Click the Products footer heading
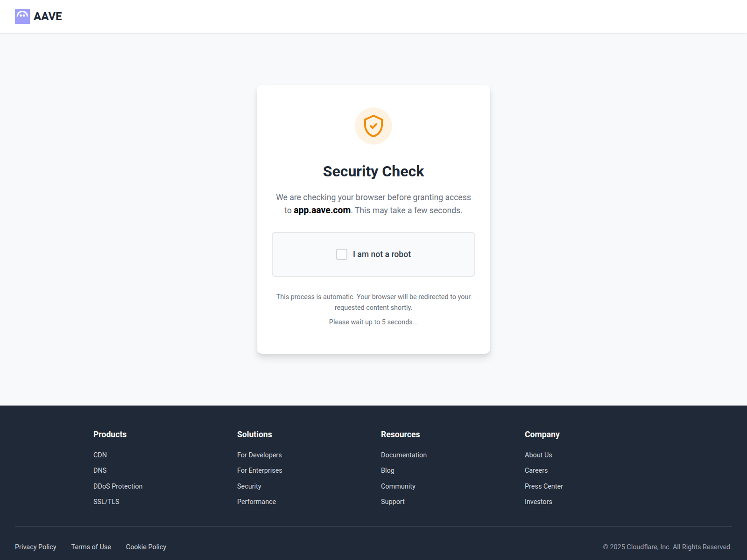This screenshot has width=747, height=560. (110, 434)
